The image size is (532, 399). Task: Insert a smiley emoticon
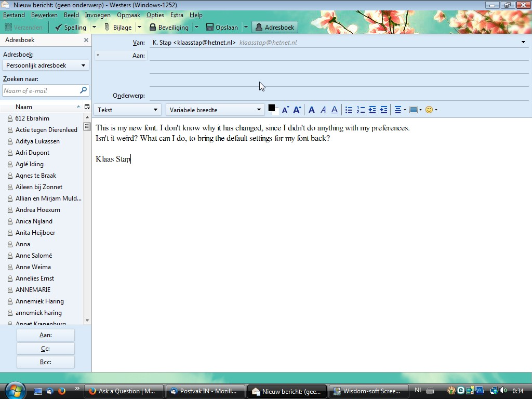pos(429,110)
